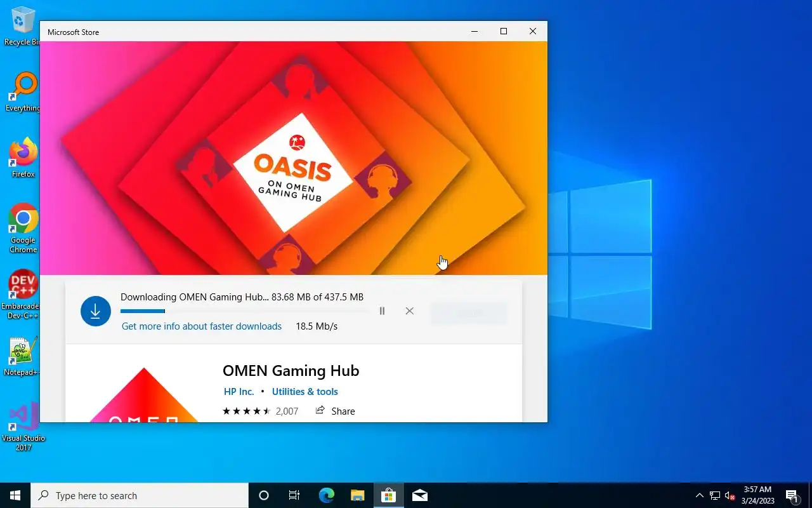Click the Share button
The height and width of the screenshot is (508, 812).
click(x=336, y=411)
